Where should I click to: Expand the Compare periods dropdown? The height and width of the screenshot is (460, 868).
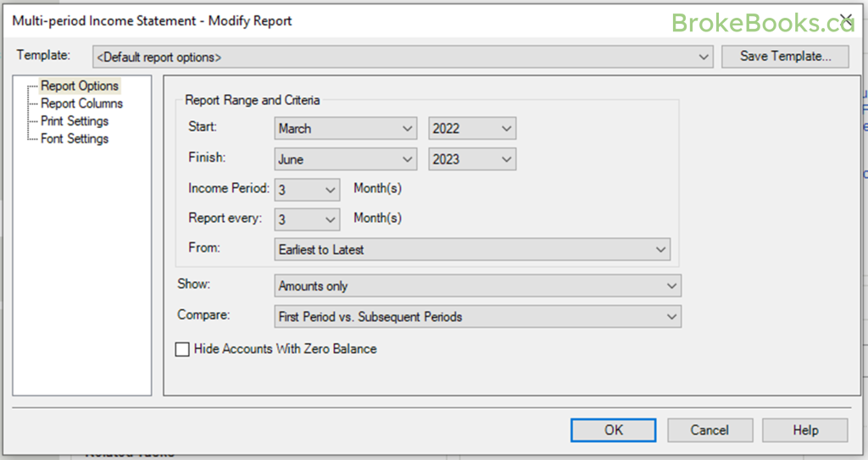tap(477, 317)
